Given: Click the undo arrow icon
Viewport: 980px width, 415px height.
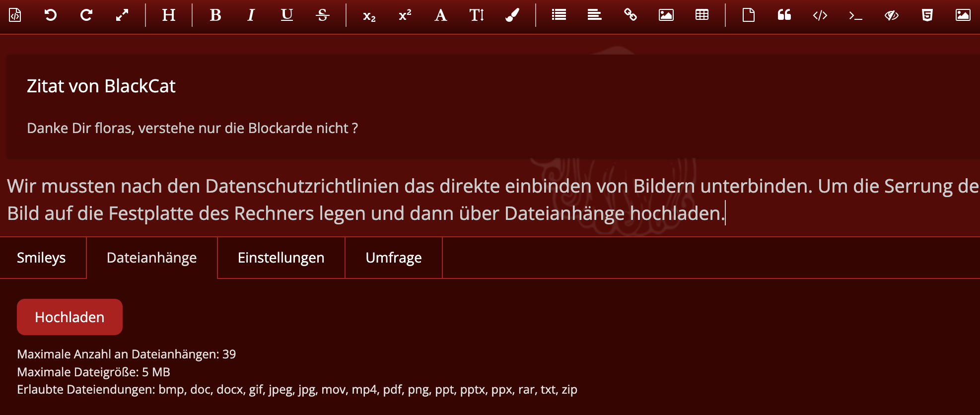Looking at the screenshot, I should point(50,15).
